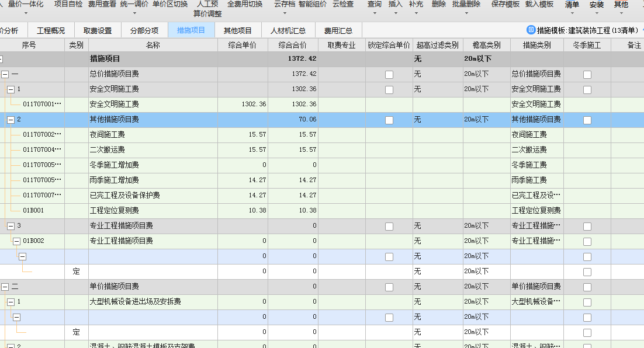Switch to the 工程概况 tab
This screenshot has height=348, width=644.
51,30
